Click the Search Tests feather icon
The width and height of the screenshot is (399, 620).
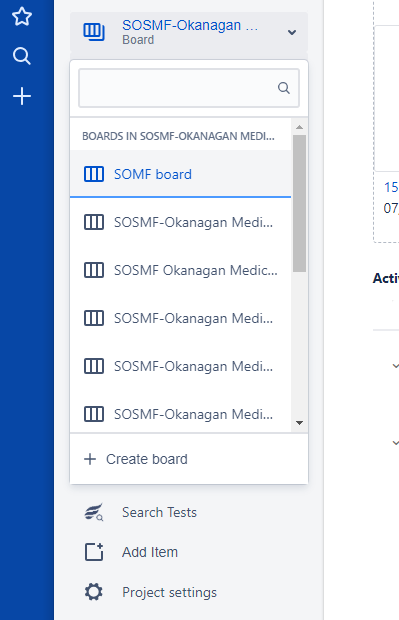click(94, 512)
